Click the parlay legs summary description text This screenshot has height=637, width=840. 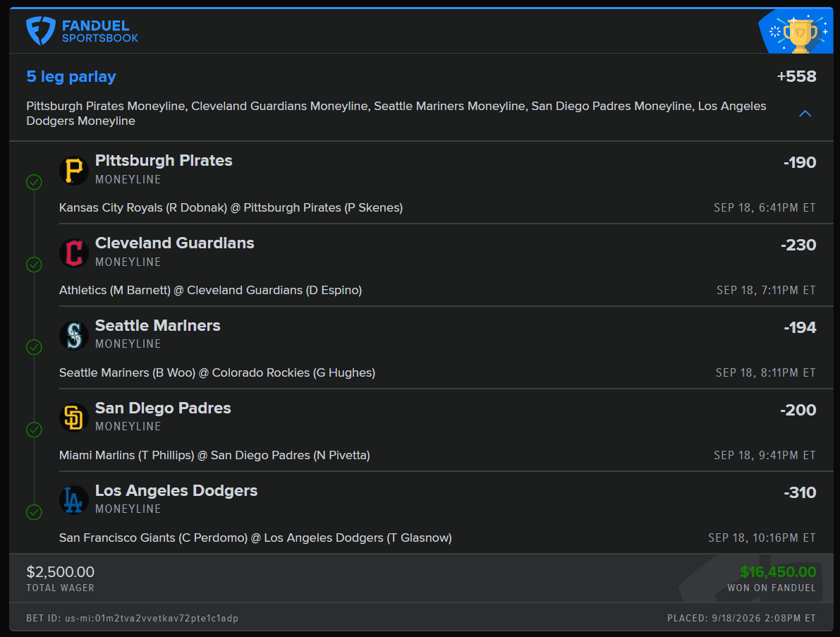coord(396,114)
